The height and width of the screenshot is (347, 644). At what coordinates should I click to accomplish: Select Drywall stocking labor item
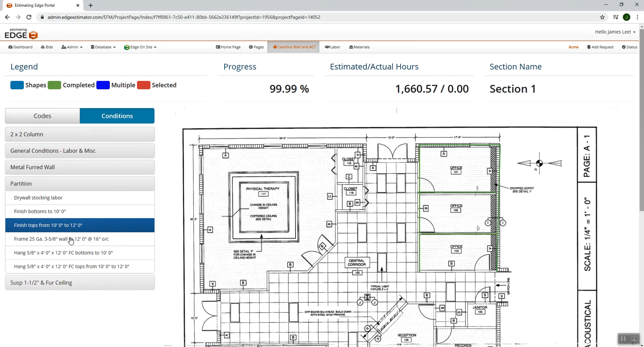38,198
